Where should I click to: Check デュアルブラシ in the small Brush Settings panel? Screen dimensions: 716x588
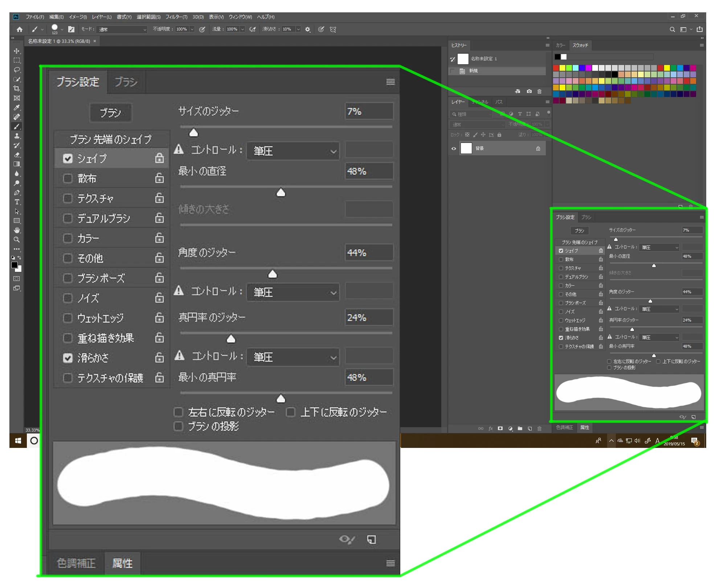(x=561, y=277)
